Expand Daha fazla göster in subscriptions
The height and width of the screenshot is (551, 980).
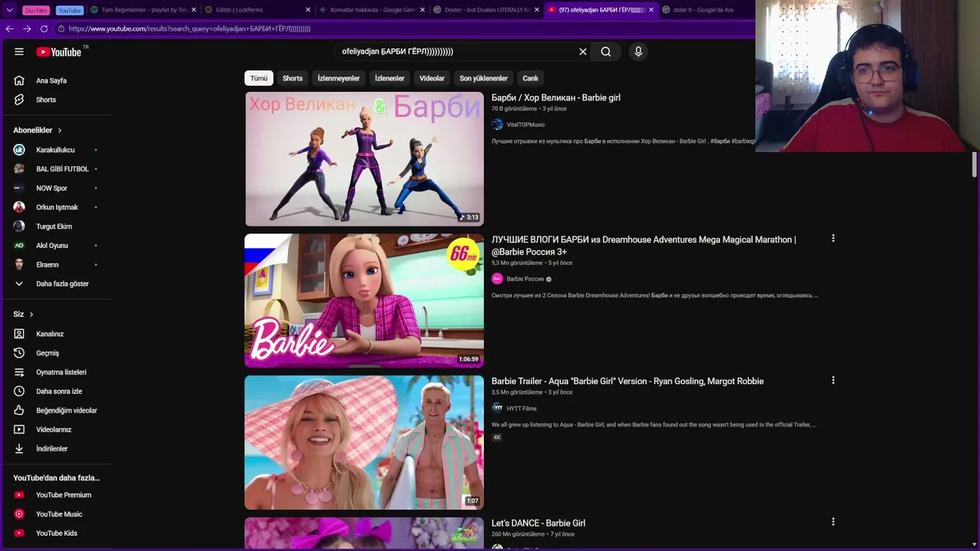pos(61,284)
